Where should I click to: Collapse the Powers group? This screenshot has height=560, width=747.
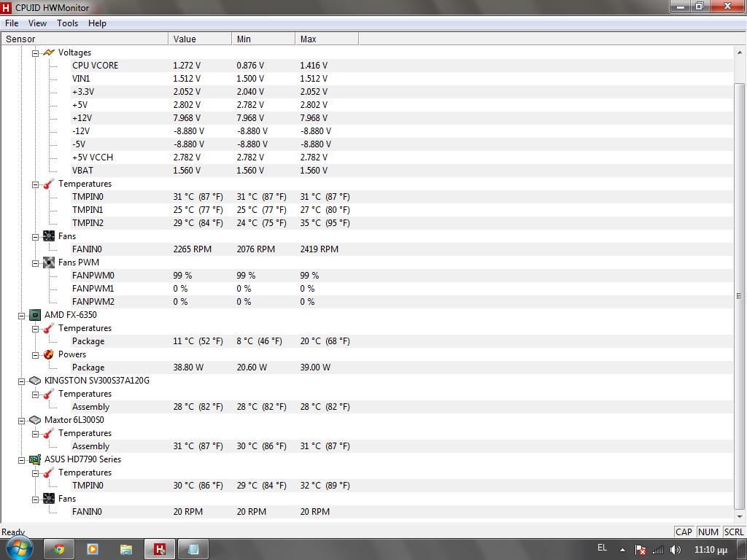[35, 355]
